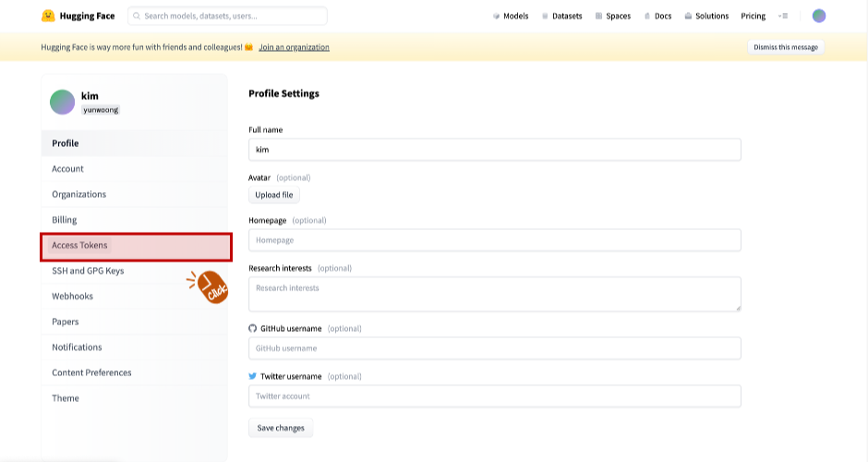Click the Homepage input field
Image resolution: width=868 pixels, height=462 pixels.
[495, 240]
